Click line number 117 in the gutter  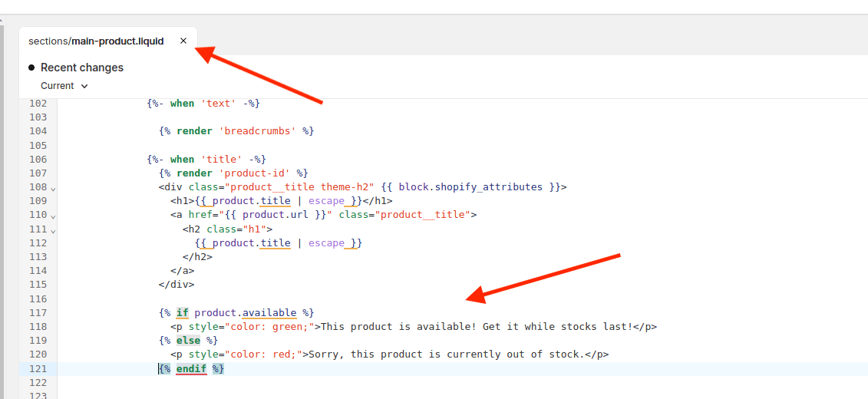tap(38, 312)
